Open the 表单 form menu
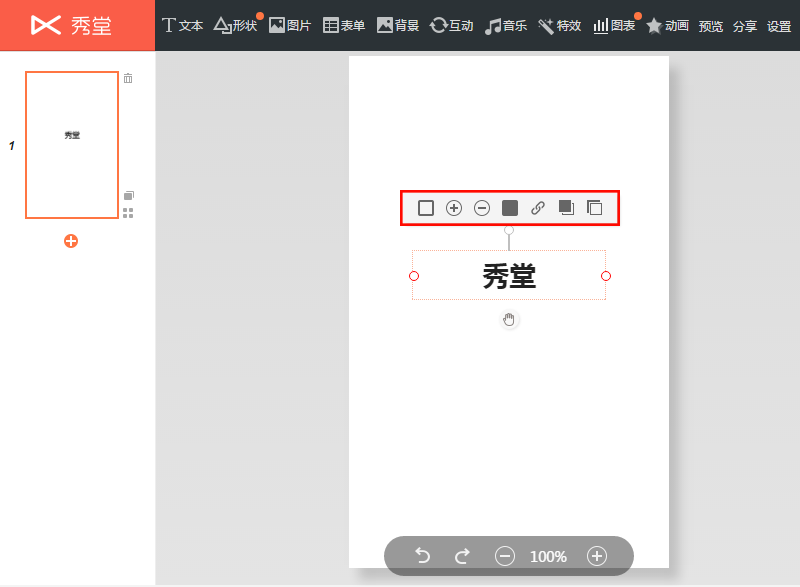 pos(344,25)
